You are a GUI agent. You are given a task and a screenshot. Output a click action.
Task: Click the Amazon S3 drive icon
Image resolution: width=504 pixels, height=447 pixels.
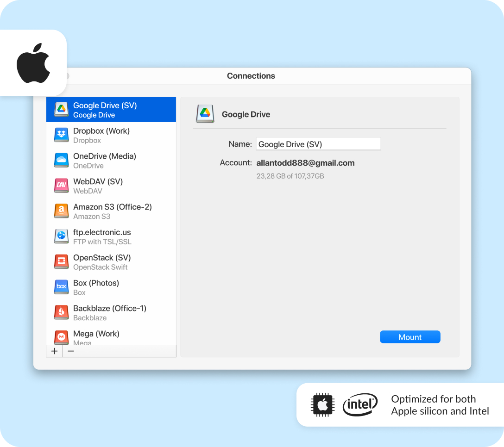coord(62,211)
